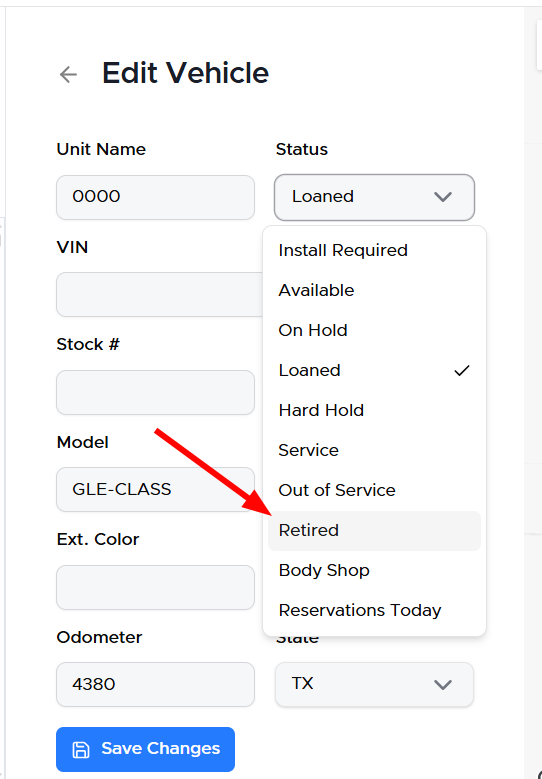Click the Status combo box showing Loaned
The height and width of the screenshot is (779, 542).
click(374, 197)
